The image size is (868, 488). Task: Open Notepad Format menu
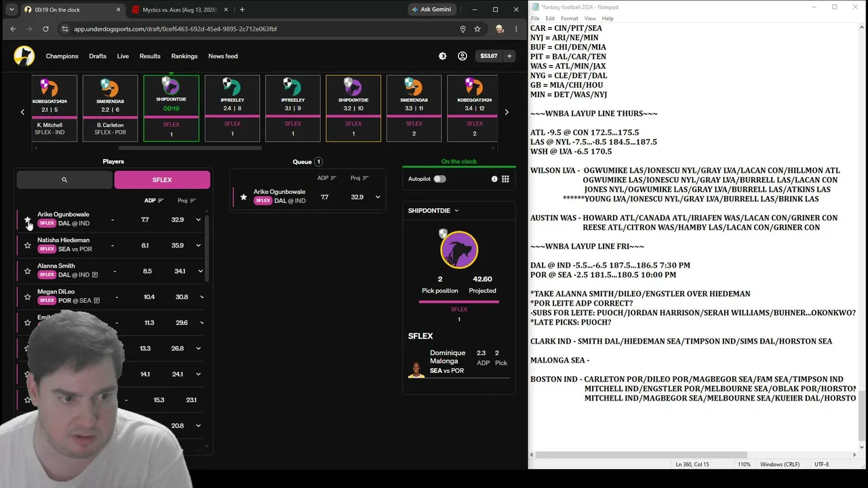coord(570,18)
